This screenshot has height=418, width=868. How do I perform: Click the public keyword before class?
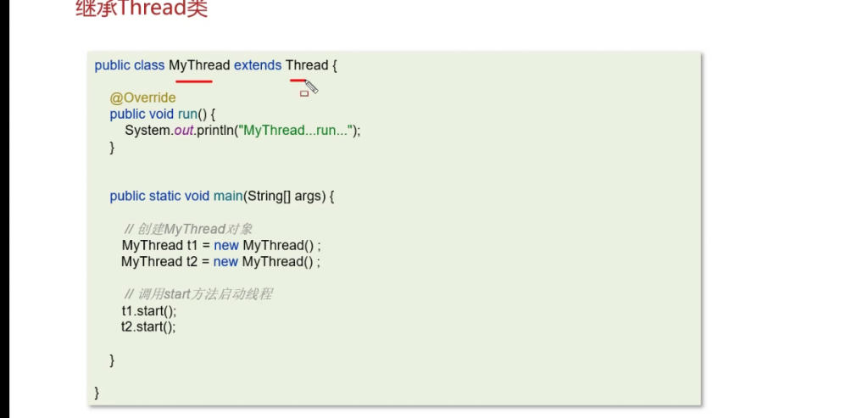(x=112, y=65)
